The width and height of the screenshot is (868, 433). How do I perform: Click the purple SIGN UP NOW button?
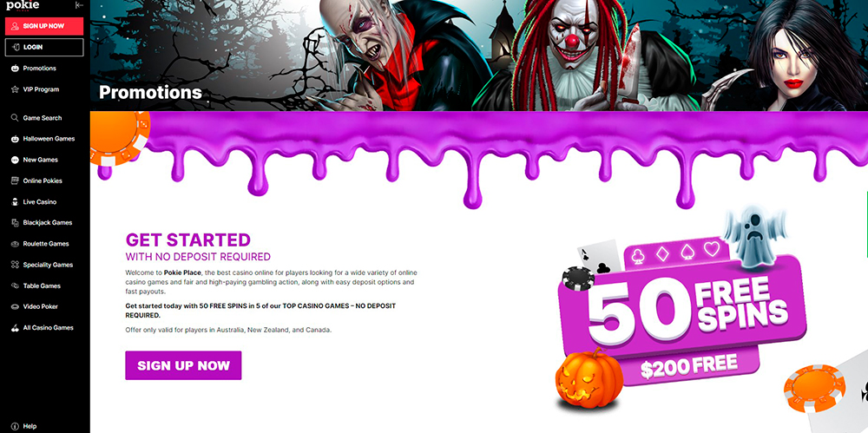(x=183, y=365)
